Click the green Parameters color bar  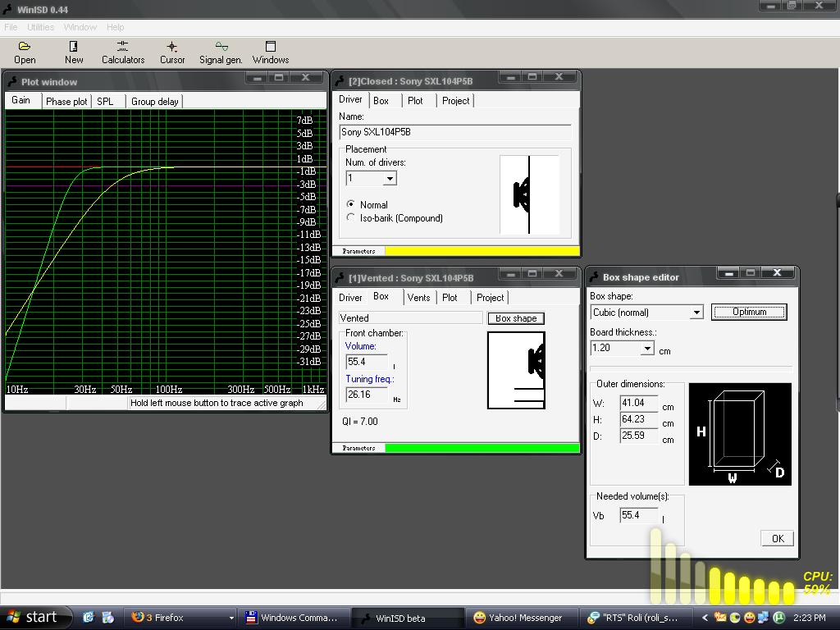[x=482, y=448]
